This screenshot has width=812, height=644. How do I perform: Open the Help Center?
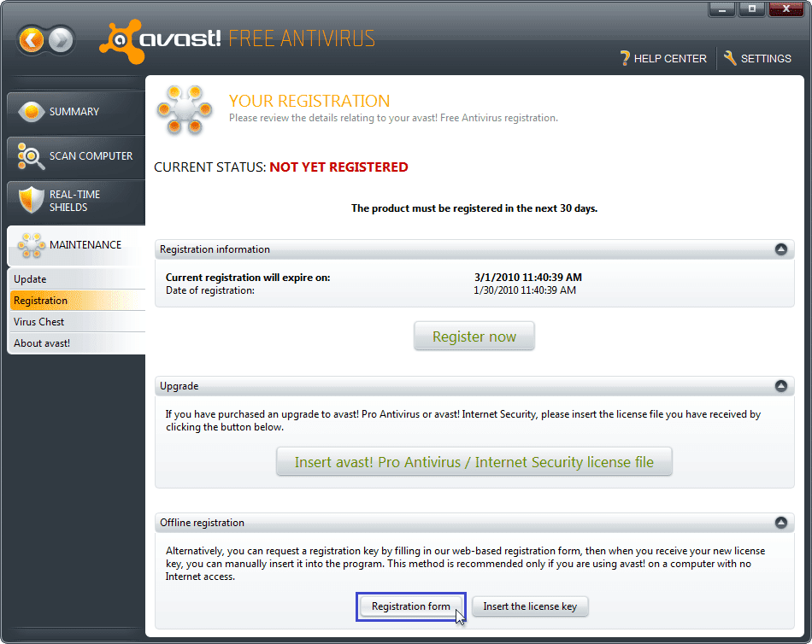[663, 58]
